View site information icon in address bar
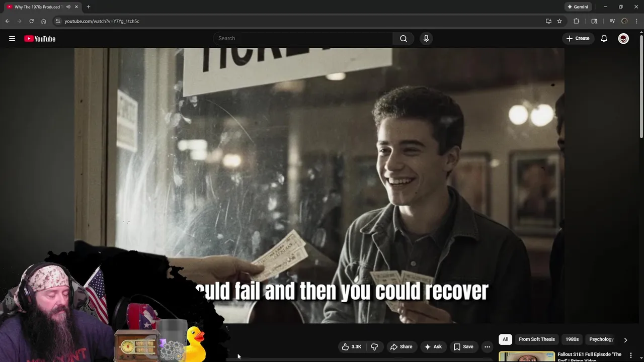This screenshot has height=362, width=644. pyautogui.click(x=58, y=21)
